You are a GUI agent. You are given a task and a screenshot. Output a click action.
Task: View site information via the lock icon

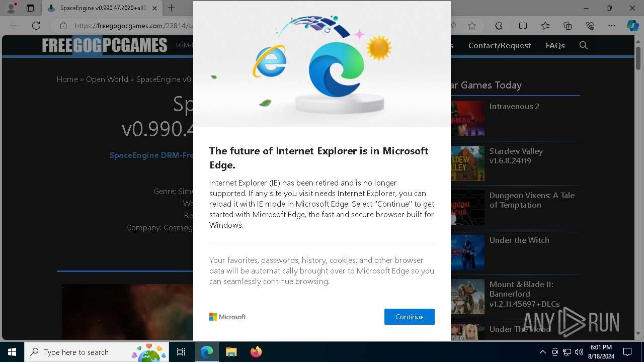point(63,25)
